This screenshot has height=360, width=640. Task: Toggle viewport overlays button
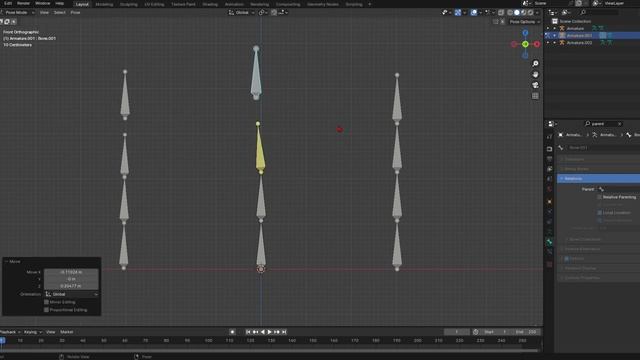[x=473, y=13]
